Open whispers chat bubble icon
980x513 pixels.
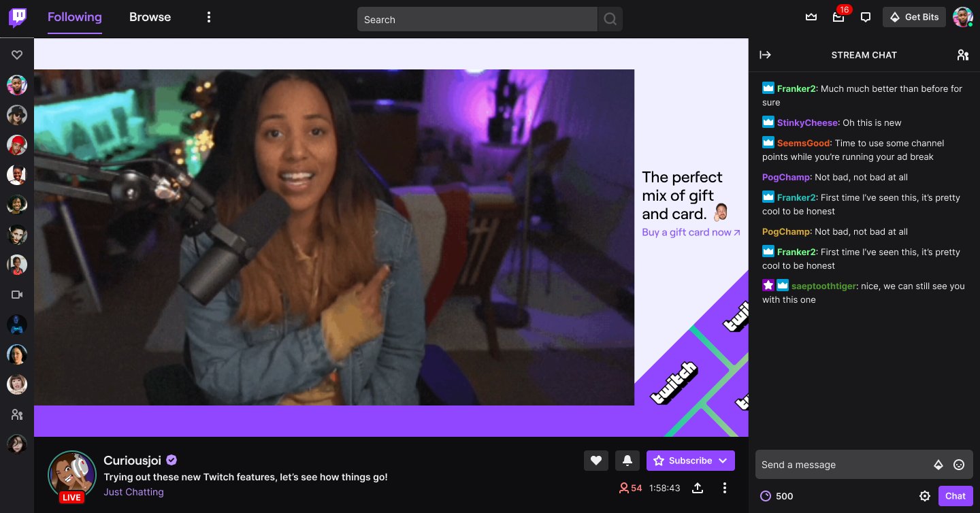pyautogui.click(x=866, y=17)
